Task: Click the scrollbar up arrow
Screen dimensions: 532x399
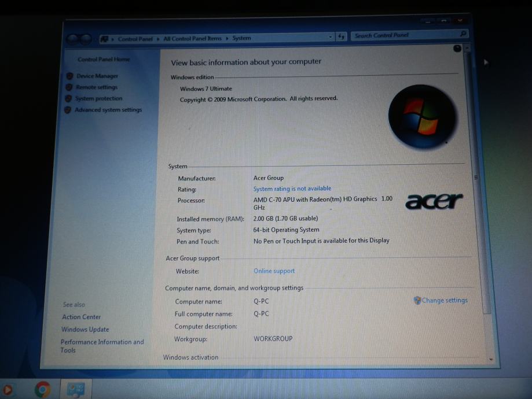Action: click(x=467, y=49)
